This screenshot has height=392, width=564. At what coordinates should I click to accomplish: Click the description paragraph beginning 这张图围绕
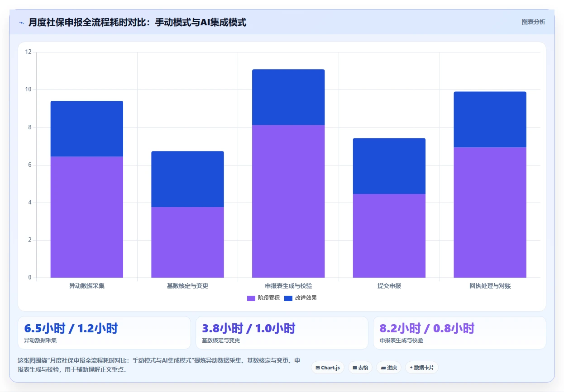(159, 365)
